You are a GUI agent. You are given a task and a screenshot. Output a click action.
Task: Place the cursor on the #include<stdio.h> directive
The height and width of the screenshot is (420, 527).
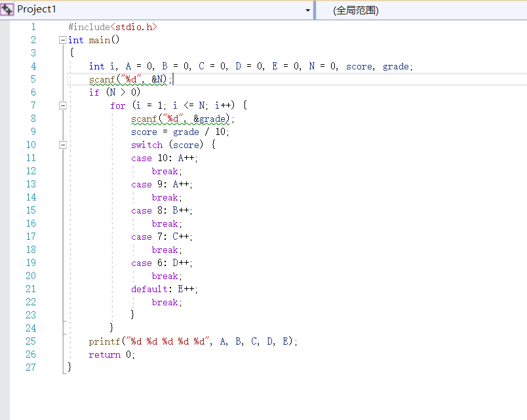click(113, 27)
